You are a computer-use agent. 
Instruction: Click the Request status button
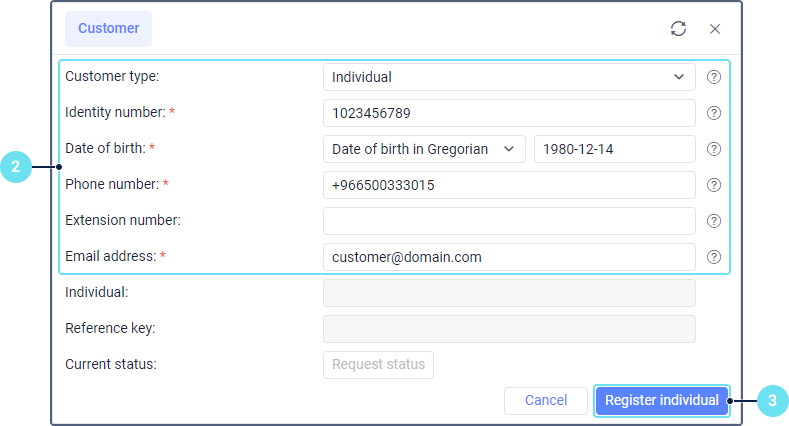point(378,365)
